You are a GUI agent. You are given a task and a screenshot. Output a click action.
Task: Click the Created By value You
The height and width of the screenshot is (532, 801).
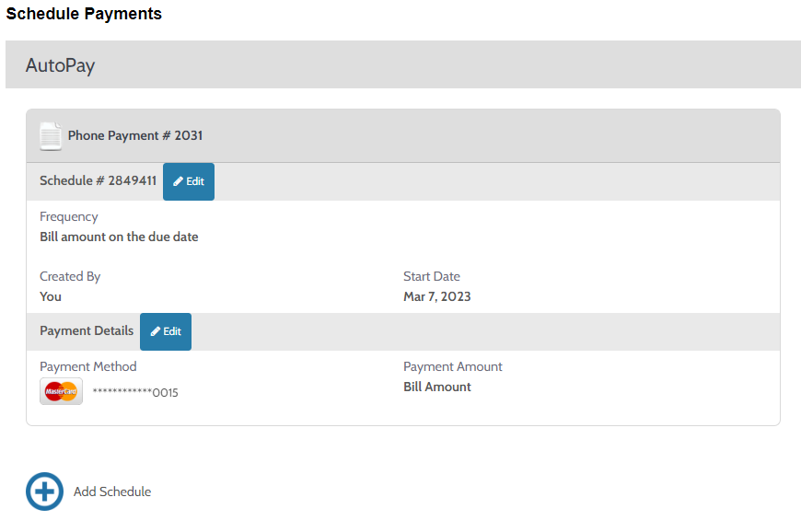pyautogui.click(x=50, y=296)
